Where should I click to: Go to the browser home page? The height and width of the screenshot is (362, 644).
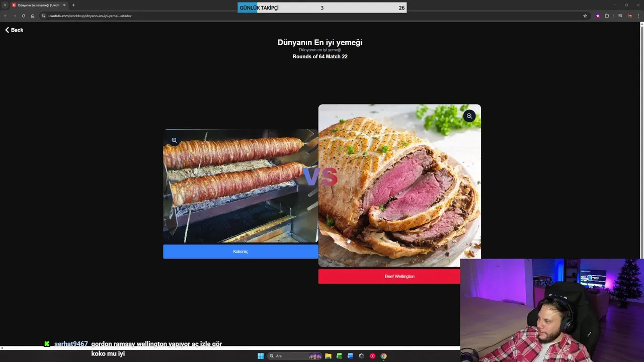[33, 16]
